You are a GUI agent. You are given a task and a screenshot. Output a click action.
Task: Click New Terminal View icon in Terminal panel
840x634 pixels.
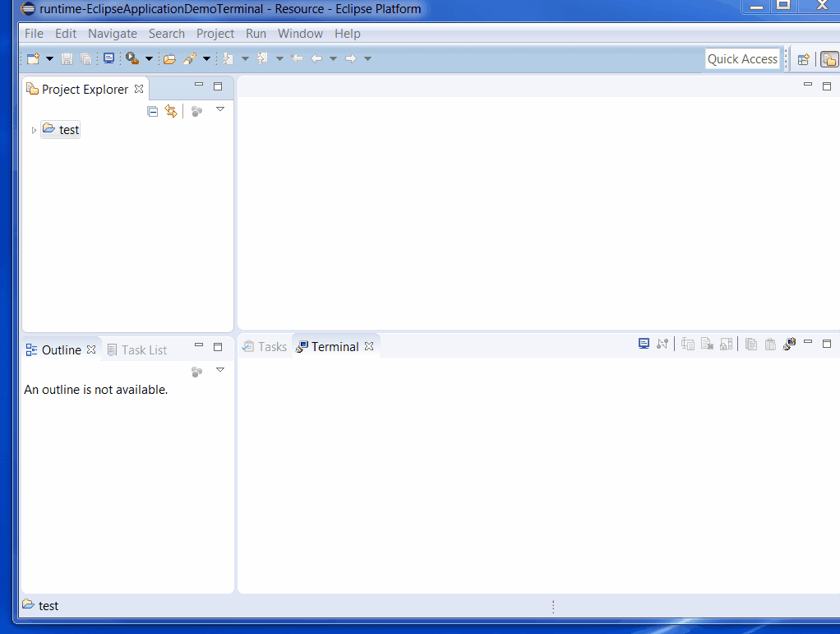click(790, 345)
